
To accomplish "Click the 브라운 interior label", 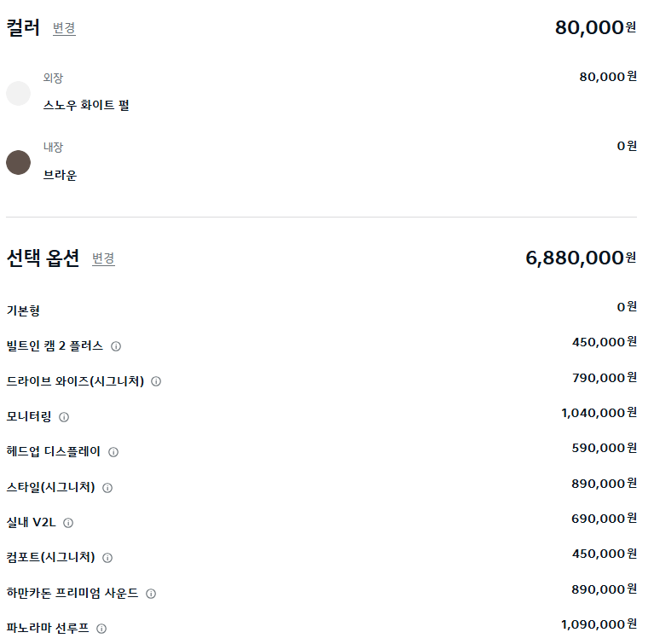I will point(60,176).
